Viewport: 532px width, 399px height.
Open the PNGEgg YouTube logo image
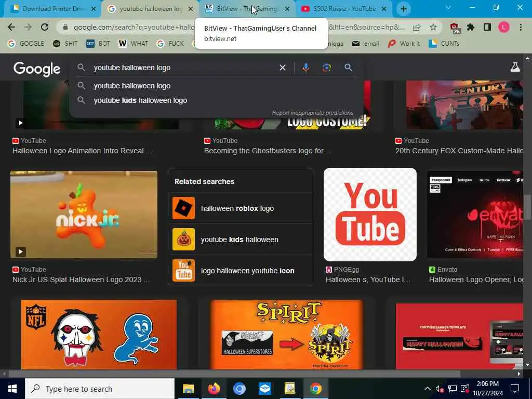click(x=370, y=215)
